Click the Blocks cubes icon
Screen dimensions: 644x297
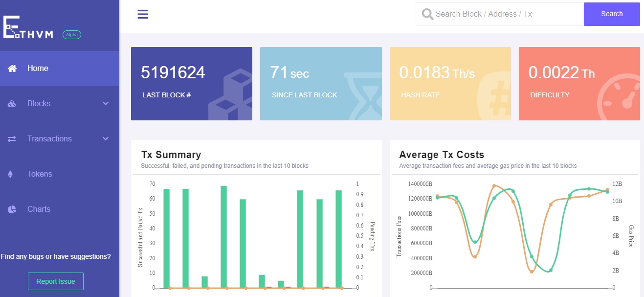(12, 104)
